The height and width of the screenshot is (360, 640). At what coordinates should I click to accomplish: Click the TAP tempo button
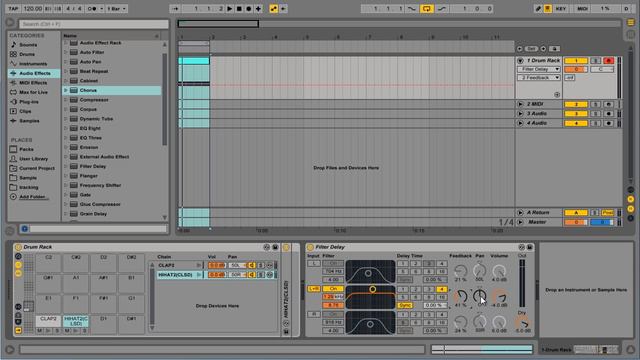click(13, 9)
